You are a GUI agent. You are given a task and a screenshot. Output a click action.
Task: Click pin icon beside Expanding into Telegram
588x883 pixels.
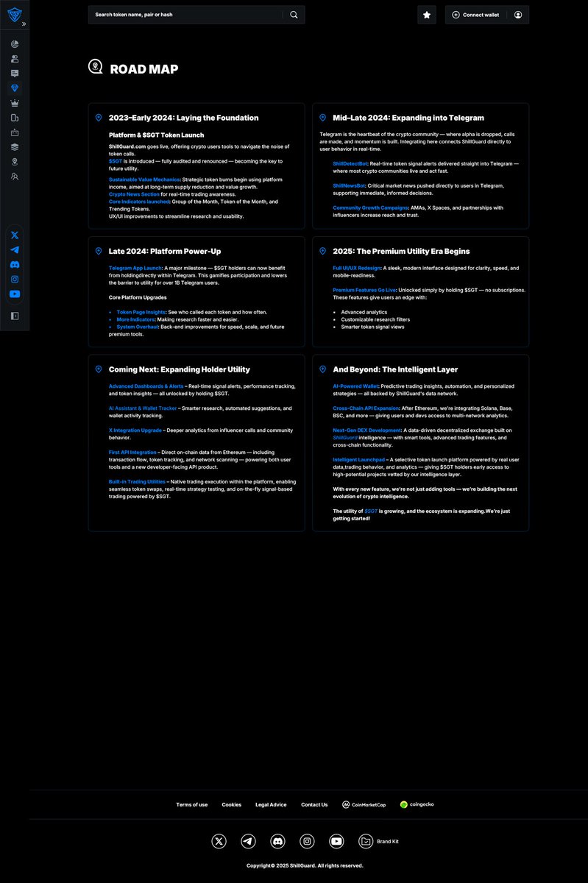(322, 118)
